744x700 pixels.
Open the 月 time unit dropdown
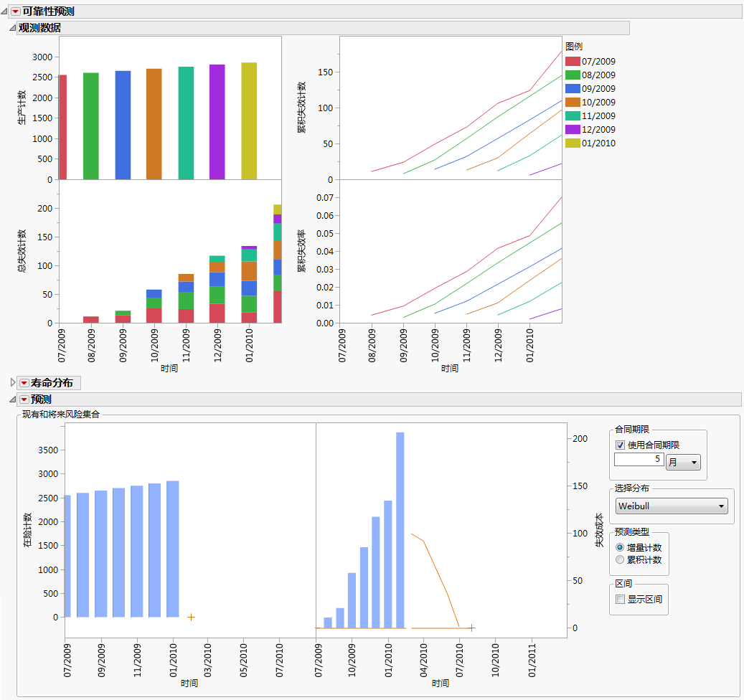pos(683,462)
